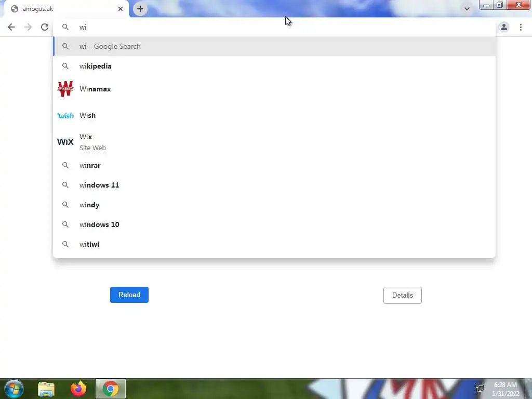532x399 pixels.
Task: Click the magnifier icon beside windows 11
Action: coord(65,185)
